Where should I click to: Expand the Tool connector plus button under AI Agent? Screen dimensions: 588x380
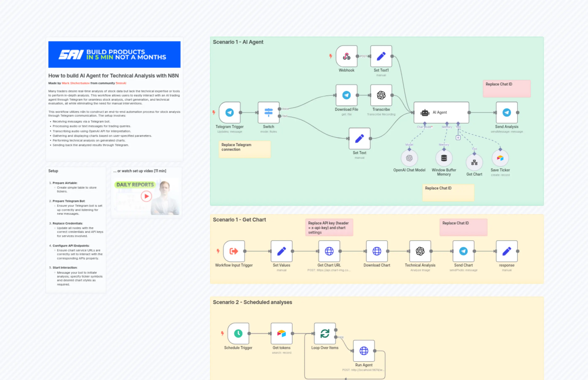pos(458,138)
